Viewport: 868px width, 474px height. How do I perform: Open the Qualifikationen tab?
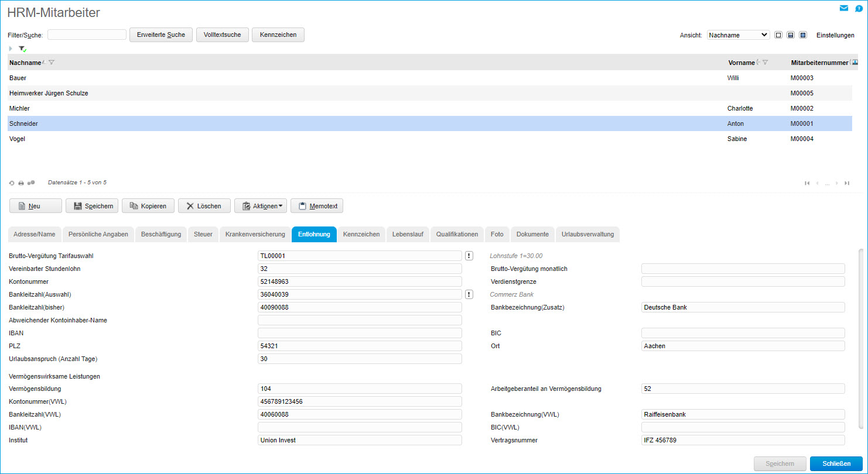coord(457,234)
